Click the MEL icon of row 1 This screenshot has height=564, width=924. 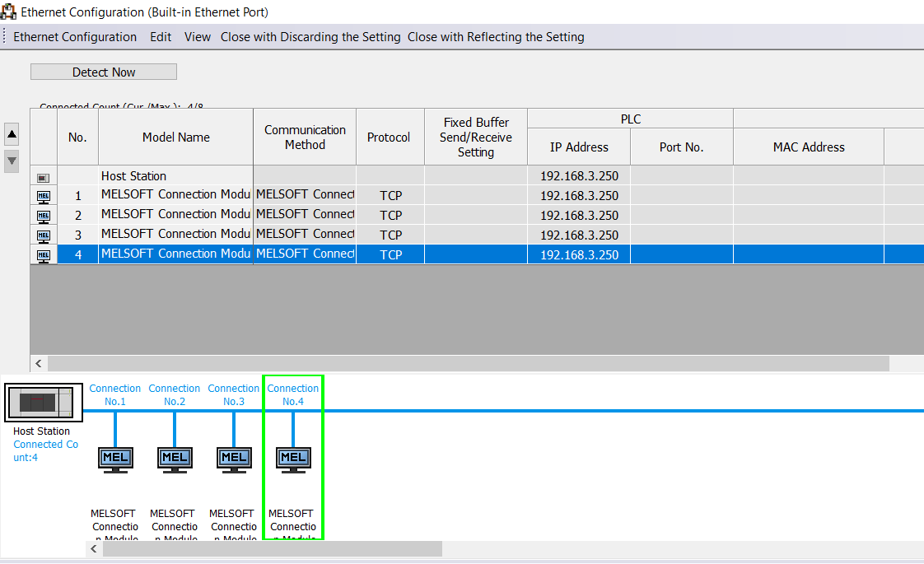(44, 196)
